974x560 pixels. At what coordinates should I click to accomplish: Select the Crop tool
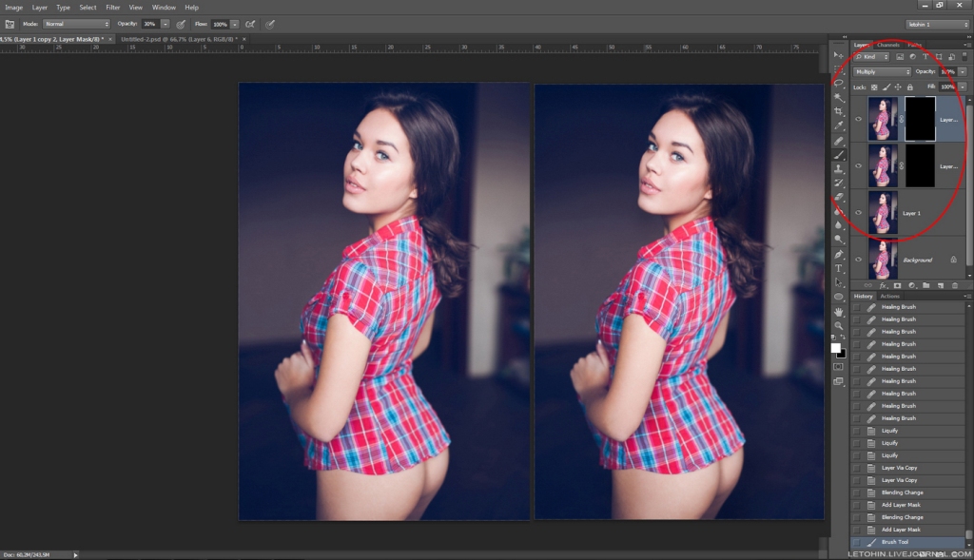[839, 111]
